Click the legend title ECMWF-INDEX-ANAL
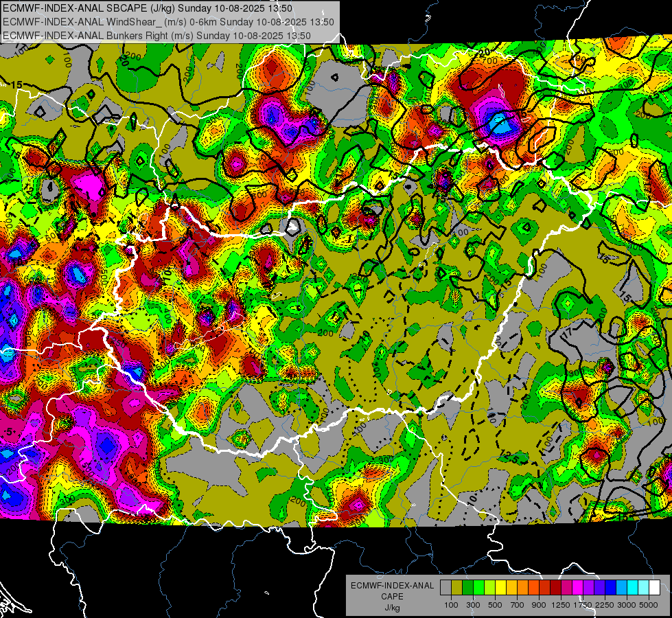Screen dimensions: 672x618 [392, 586]
